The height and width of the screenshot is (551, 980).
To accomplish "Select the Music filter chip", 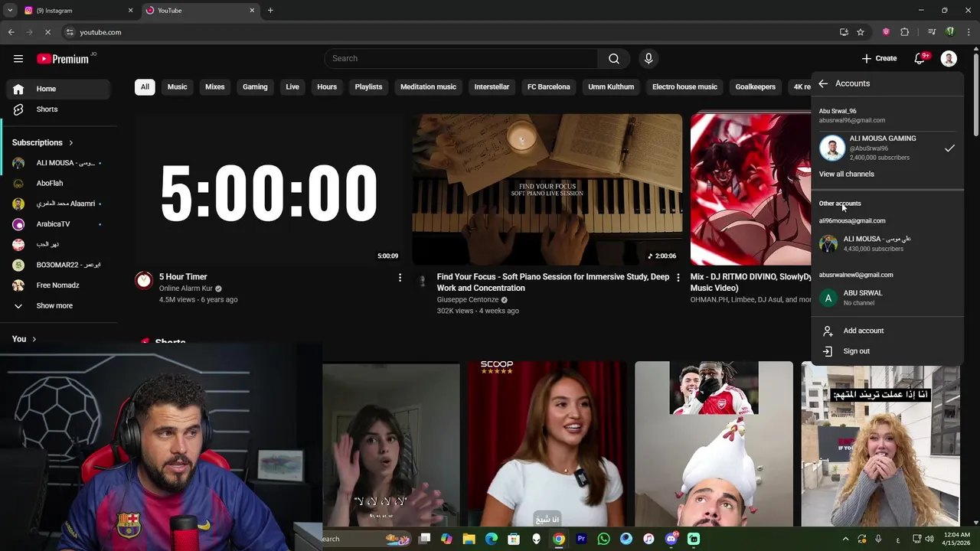I will click(177, 86).
